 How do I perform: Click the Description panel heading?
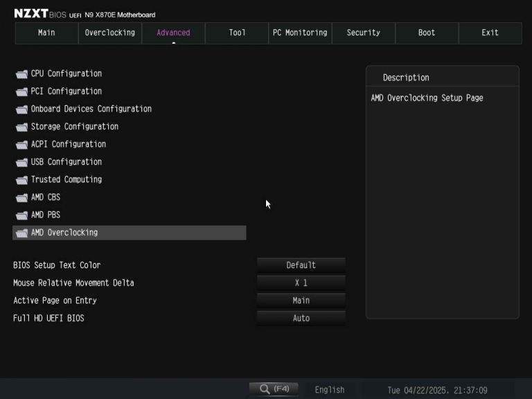pyautogui.click(x=406, y=78)
